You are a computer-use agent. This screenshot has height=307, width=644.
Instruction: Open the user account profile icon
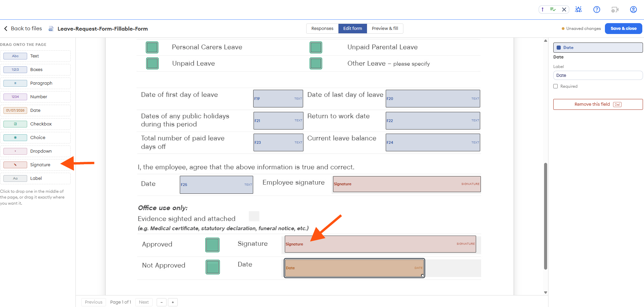633,10
